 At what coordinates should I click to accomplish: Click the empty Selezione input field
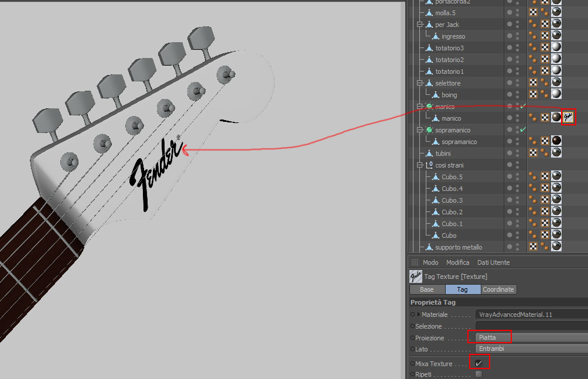tap(531, 326)
